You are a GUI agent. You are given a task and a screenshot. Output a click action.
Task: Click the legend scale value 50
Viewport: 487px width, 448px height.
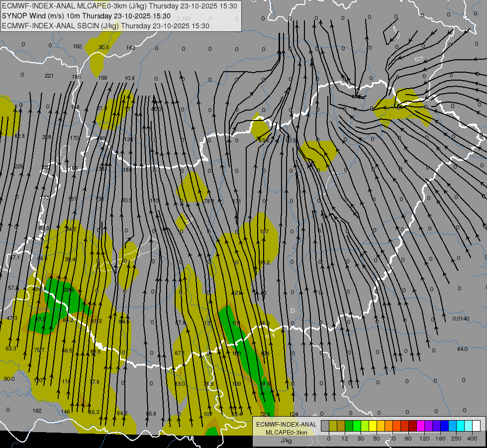click(x=377, y=439)
